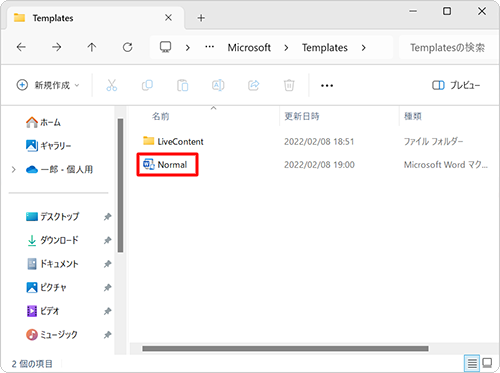This screenshot has width=500, height=373.
Task: Expand the 一郎 - 個人用 tree node
Action: pyautogui.click(x=14, y=169)
